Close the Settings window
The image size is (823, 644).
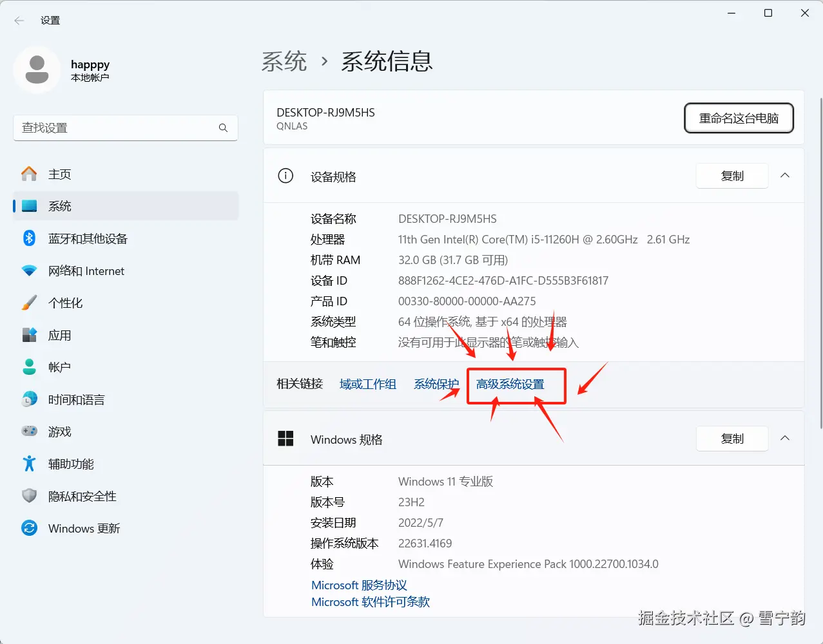(805, 13)
